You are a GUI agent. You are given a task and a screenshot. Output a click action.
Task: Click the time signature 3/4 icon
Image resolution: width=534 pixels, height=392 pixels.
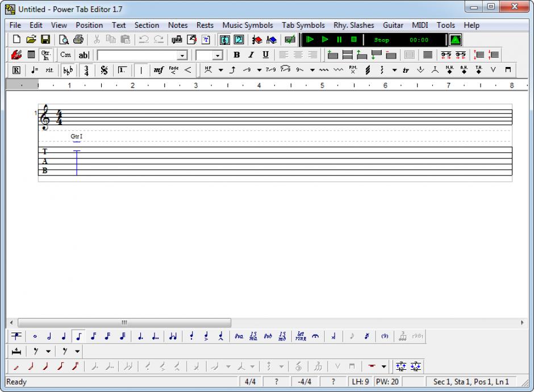[86, 70]
